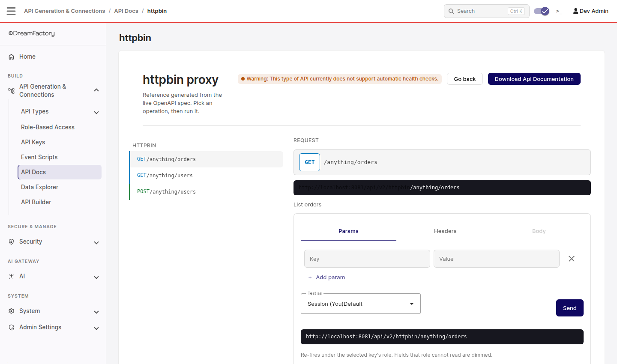Click the Go back button

[x=465, y=79]
